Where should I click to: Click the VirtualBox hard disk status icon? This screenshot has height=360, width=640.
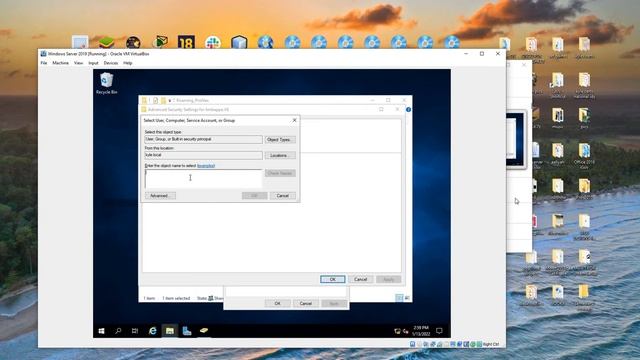(x=413, y=344)
